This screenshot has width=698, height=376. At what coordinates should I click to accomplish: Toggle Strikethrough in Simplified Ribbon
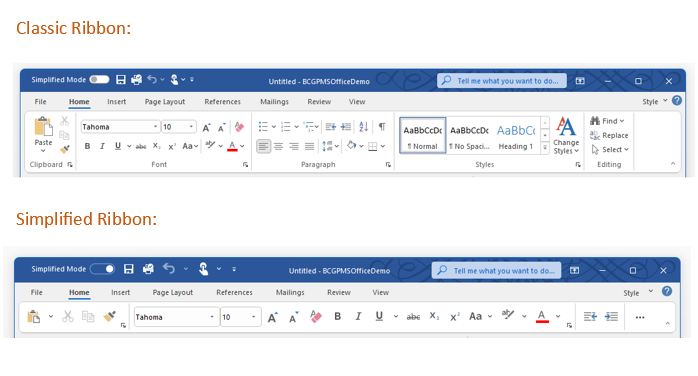coord(413,317)
